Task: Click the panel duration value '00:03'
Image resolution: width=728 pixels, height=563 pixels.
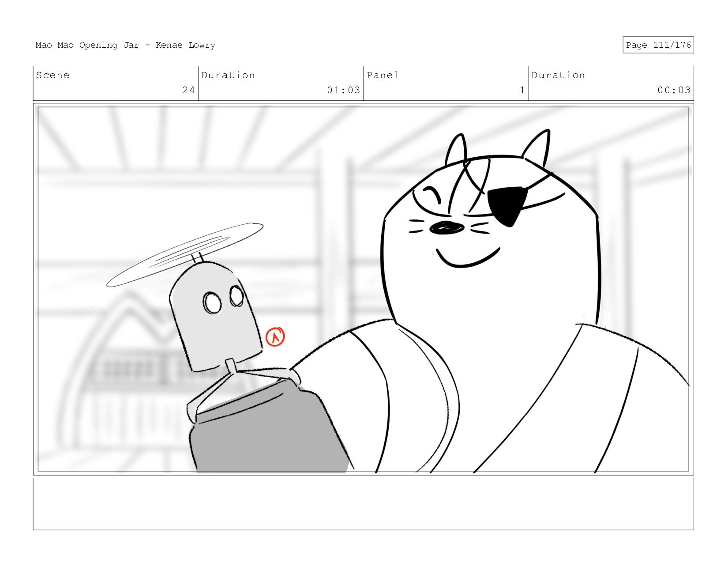Action: pos(674,90)
